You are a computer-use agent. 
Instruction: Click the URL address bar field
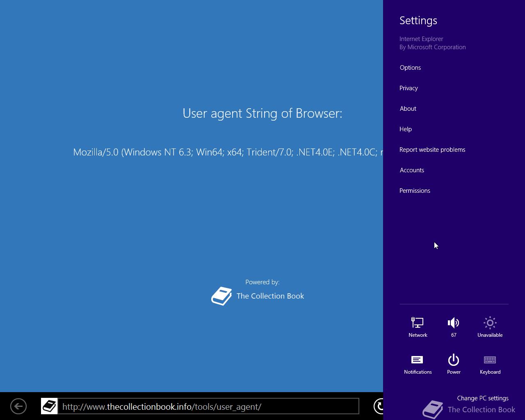208,406
